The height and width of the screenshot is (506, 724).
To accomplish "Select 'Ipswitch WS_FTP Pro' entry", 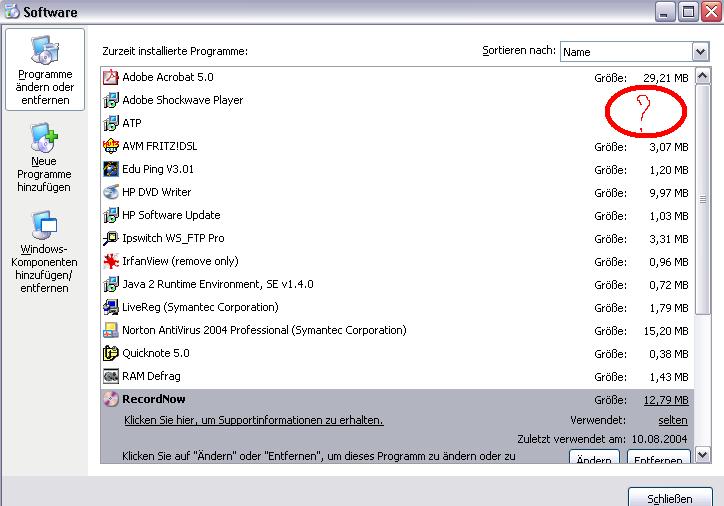I will [x=397, y=238].
